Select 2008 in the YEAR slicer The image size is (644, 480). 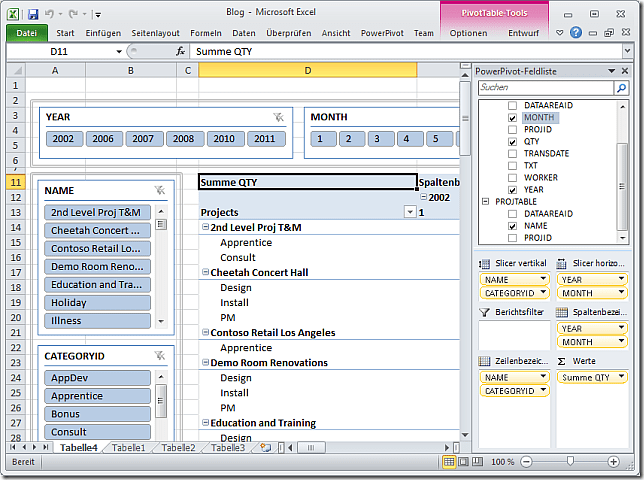tap(183, 139)
